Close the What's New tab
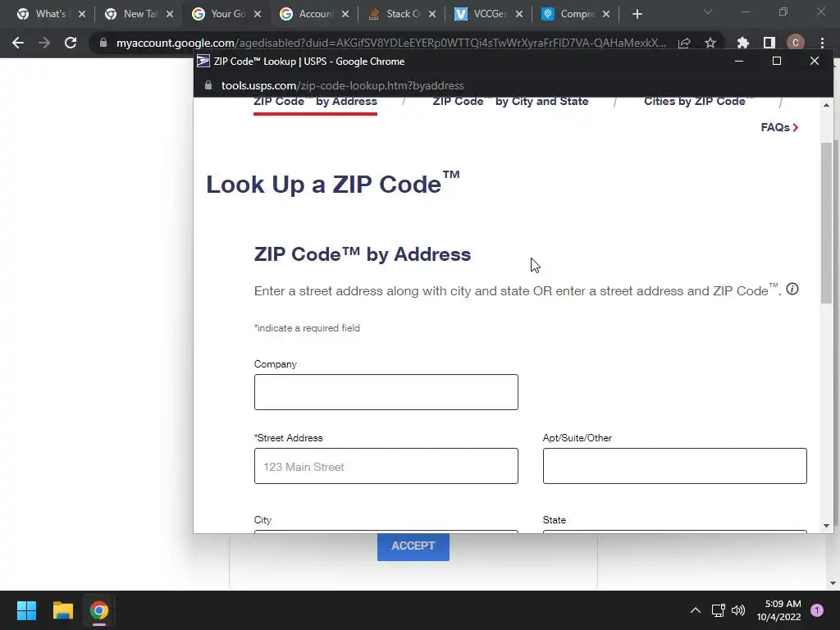Viewport: 840px width, 630px height. tap(82, 14)
